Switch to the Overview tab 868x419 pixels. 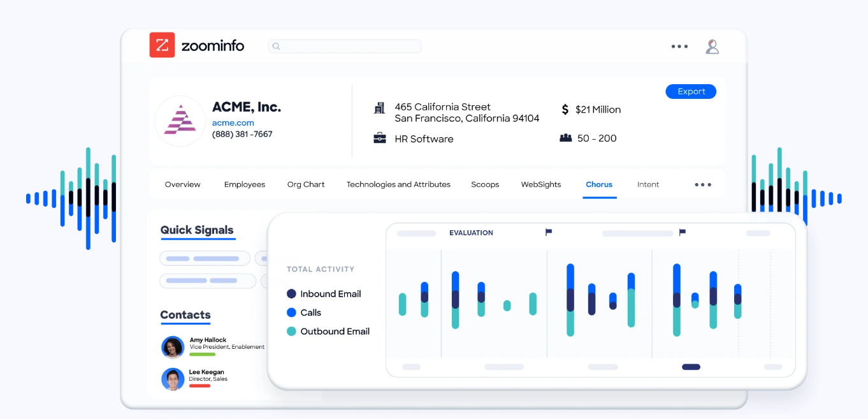click(x=182, y=184)
